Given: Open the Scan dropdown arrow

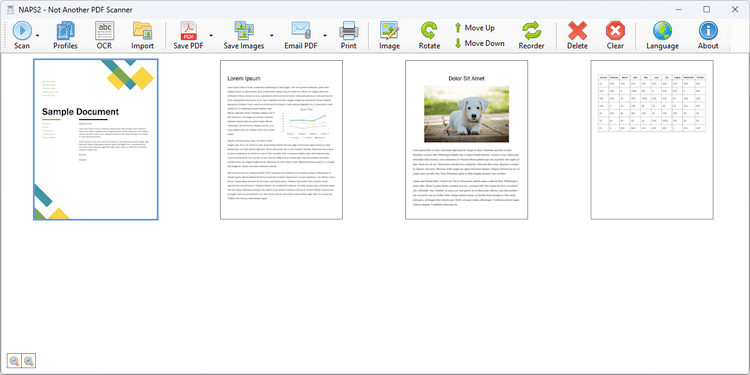Looking at the screenshot, I should [x=37, y=36].
